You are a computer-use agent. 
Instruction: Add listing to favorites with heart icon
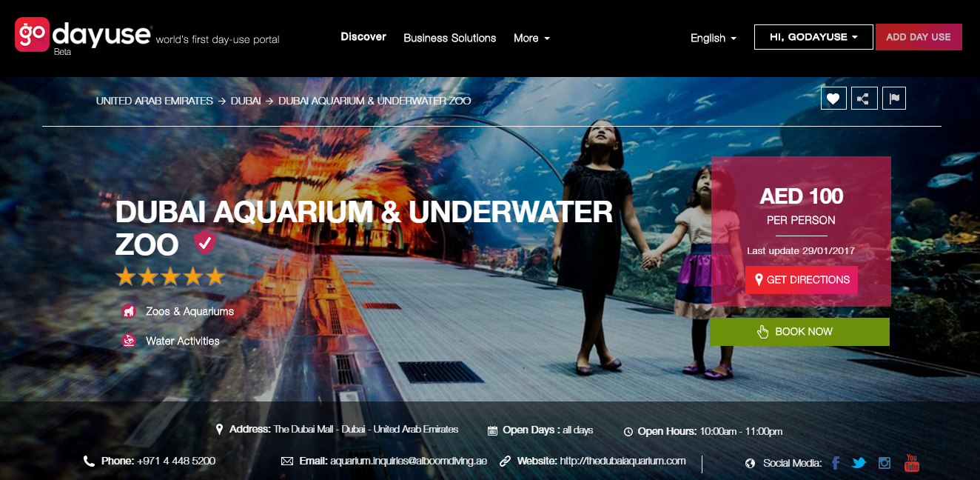coord(833,99)
